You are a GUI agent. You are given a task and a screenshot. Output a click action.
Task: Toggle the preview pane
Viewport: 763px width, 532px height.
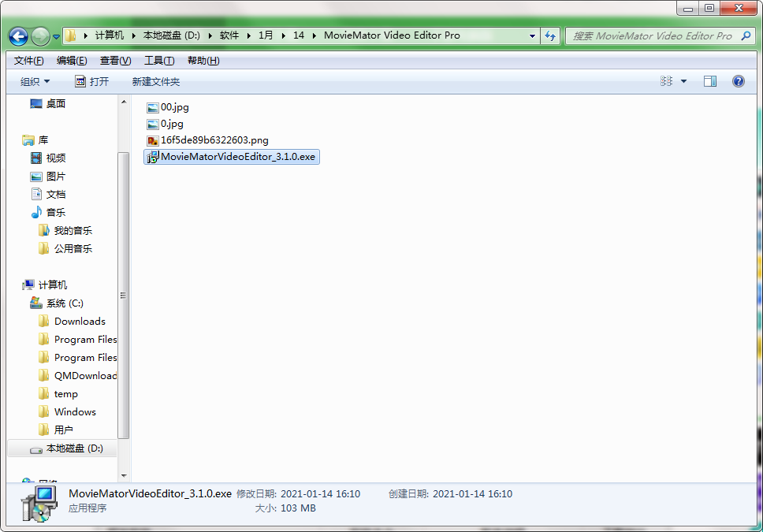pyautogui.click(x=710, y=81)
